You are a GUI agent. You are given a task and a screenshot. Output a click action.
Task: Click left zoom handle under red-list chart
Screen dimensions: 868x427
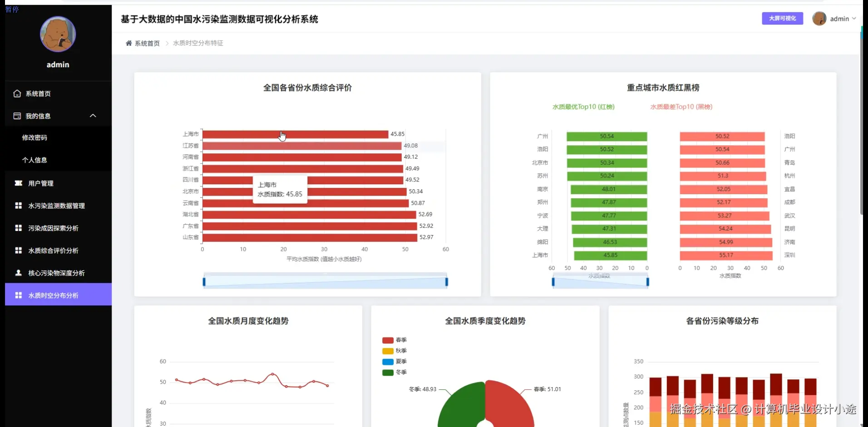tap(553, 282)
